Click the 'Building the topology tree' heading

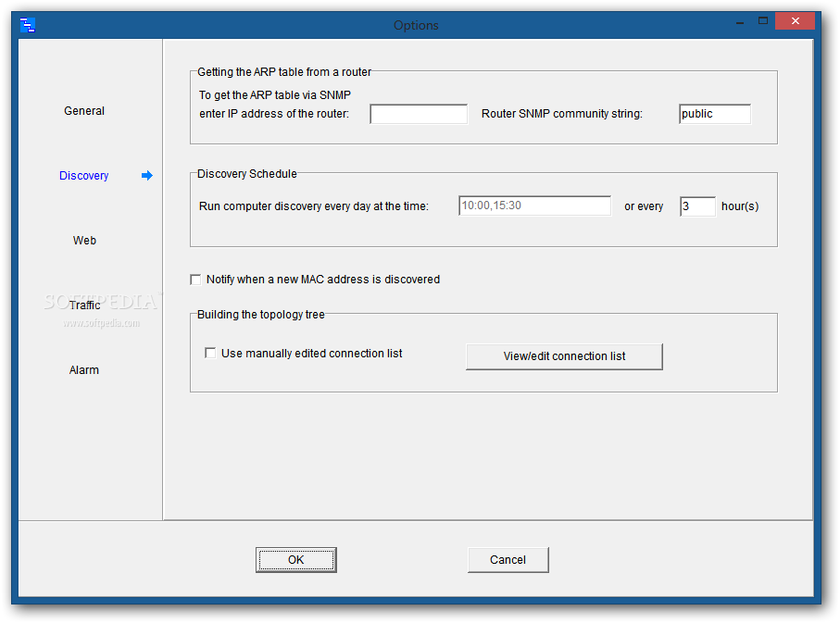261,315
